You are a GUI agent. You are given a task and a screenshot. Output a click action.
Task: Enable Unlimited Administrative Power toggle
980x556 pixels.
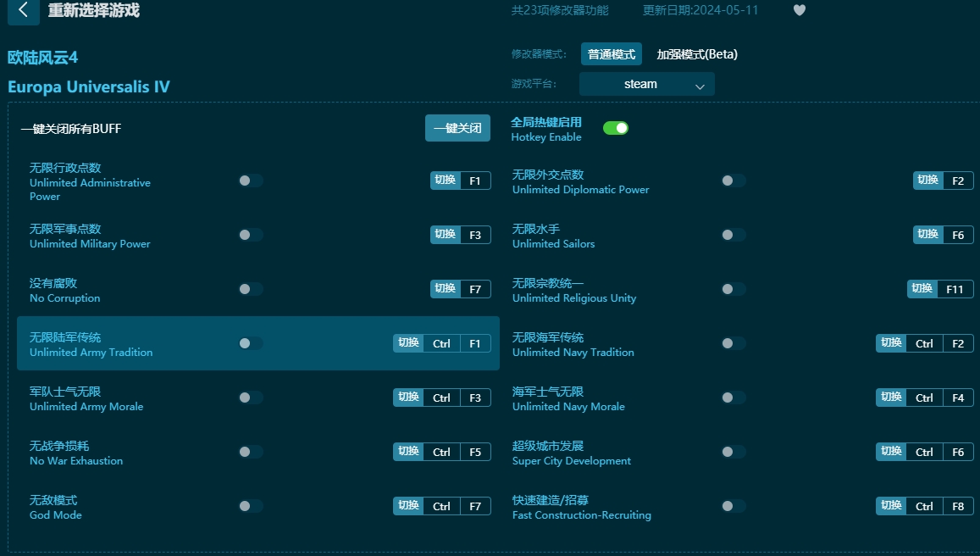click(251, 181)
